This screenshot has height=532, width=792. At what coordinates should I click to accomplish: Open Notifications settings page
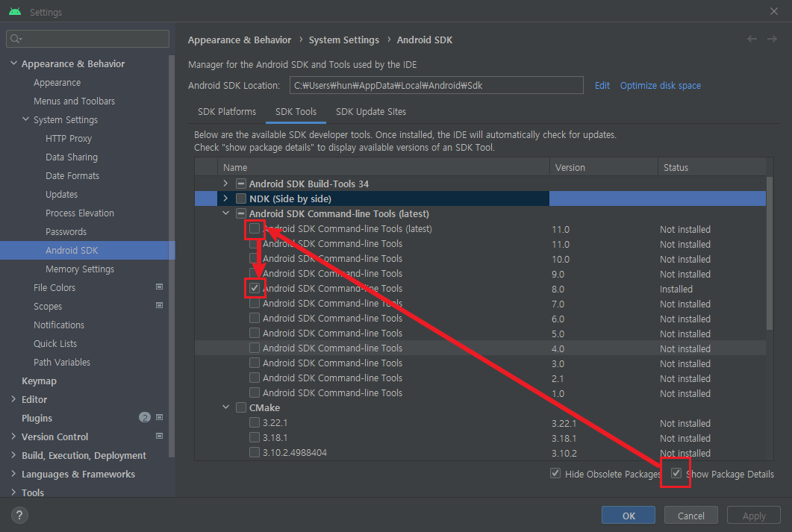coord(59,325)
